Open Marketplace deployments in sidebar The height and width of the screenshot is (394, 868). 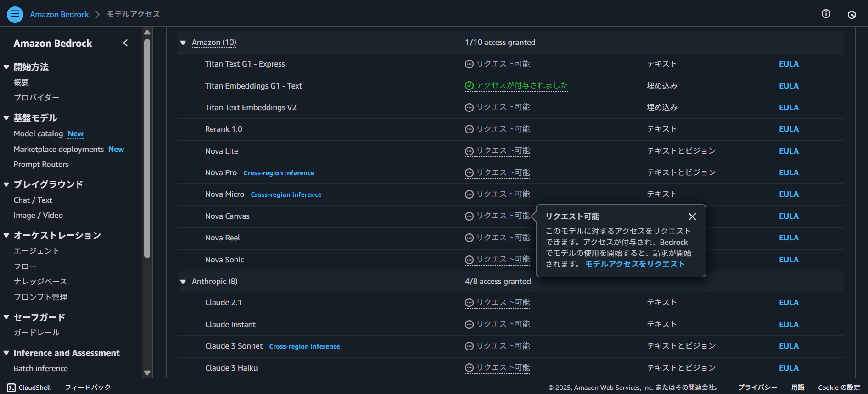coord(59,149)
